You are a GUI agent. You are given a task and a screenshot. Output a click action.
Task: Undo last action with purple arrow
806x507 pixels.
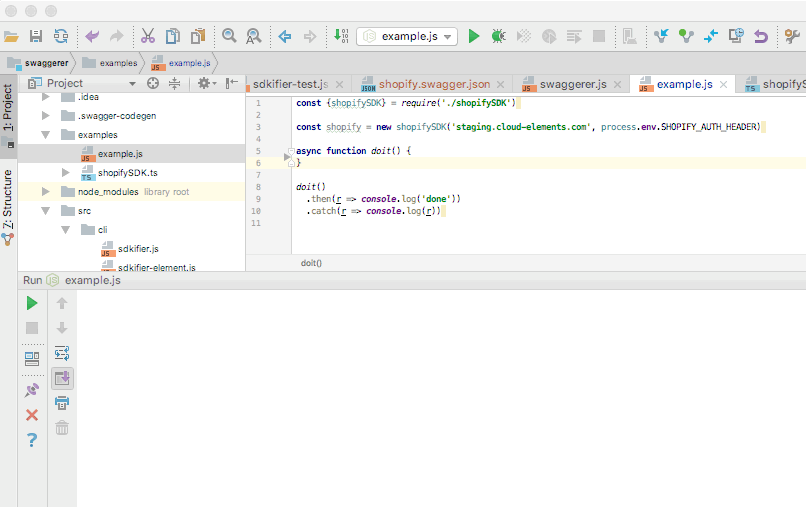92,36
